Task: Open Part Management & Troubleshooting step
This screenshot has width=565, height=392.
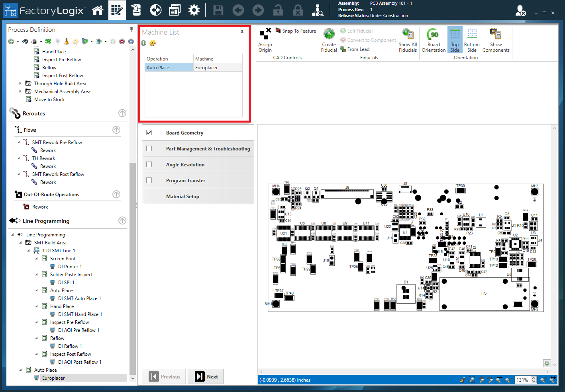Action: 208,148
